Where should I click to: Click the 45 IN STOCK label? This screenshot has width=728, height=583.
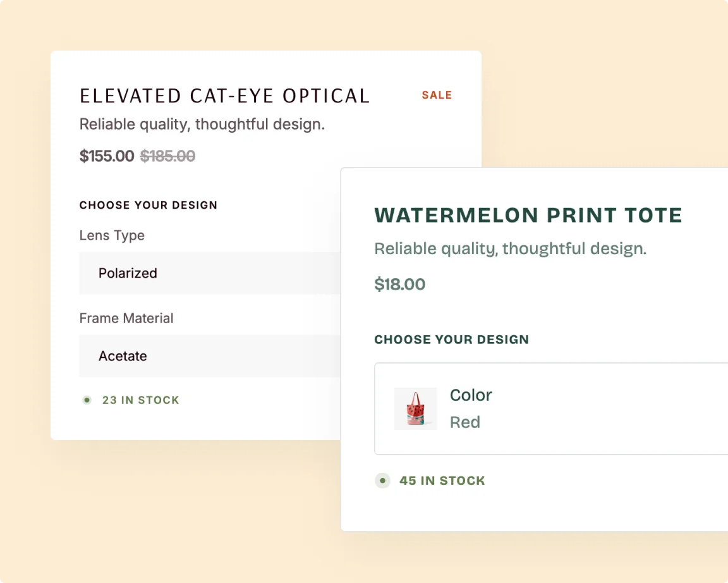pos(442,481)
